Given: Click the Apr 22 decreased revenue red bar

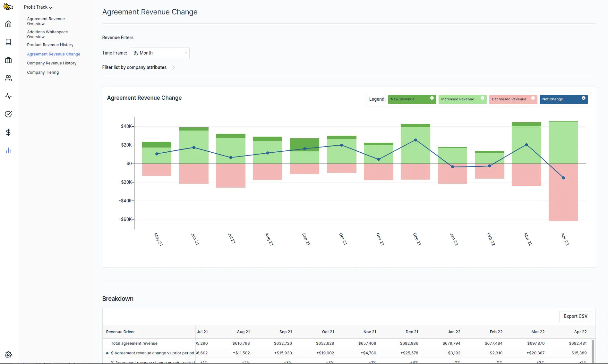Looking at the screenshot, I should (x=563, y=192).
